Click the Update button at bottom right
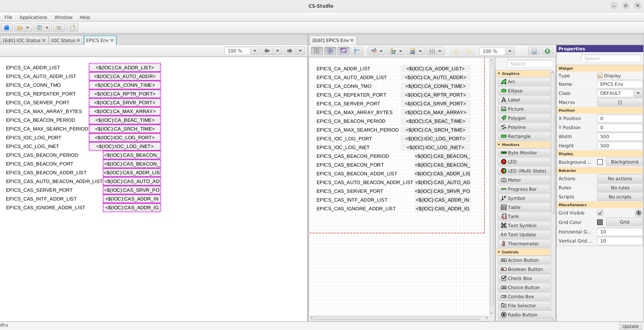This screenshot has width=644, height=330. pos(630,326)
